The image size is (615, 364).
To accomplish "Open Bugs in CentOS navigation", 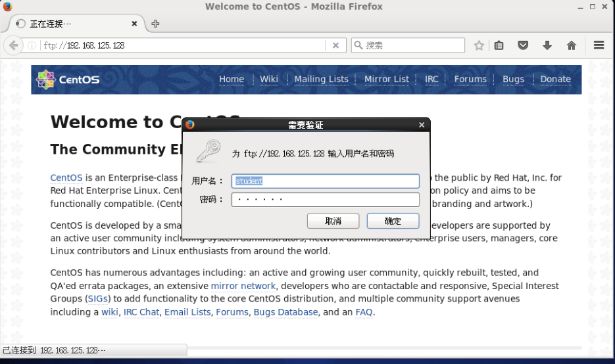I will tap(514, 79).
